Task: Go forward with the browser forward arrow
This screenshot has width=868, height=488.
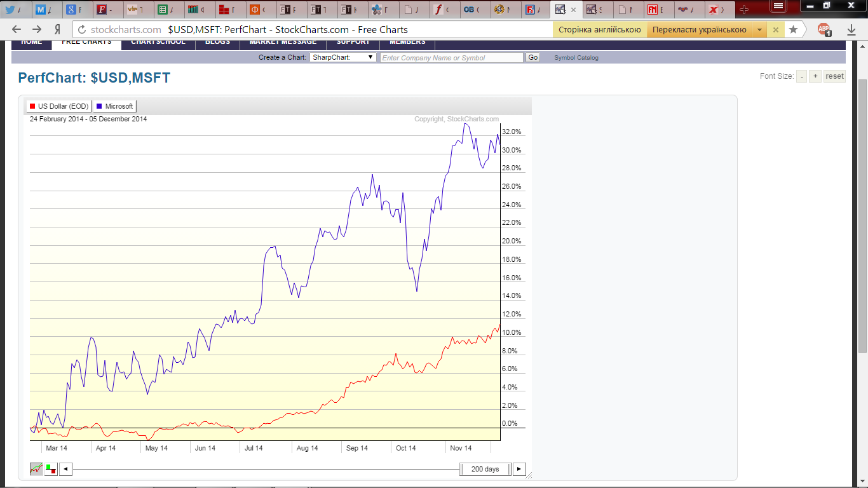Action: (37, 30)
